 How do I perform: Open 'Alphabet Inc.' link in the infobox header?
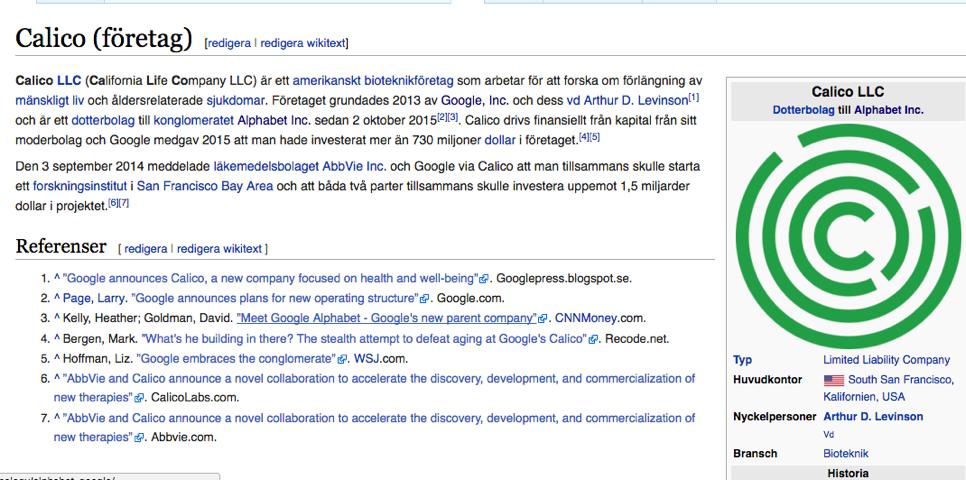point(889,110)
